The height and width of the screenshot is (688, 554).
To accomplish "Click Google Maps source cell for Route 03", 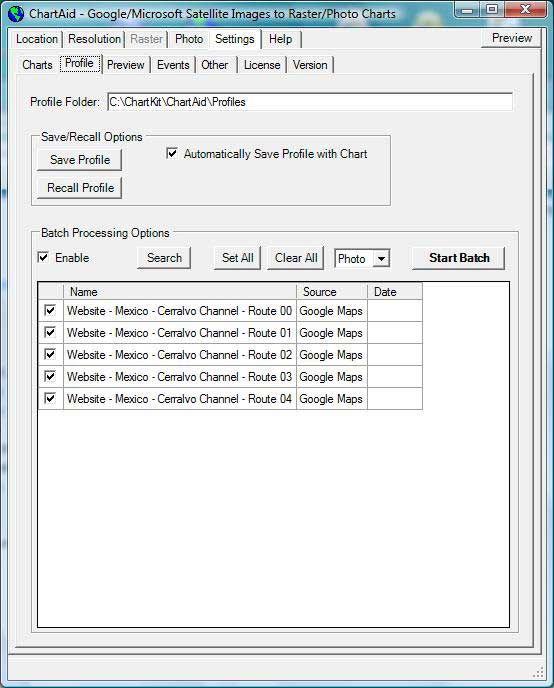I will pos(332,377).
